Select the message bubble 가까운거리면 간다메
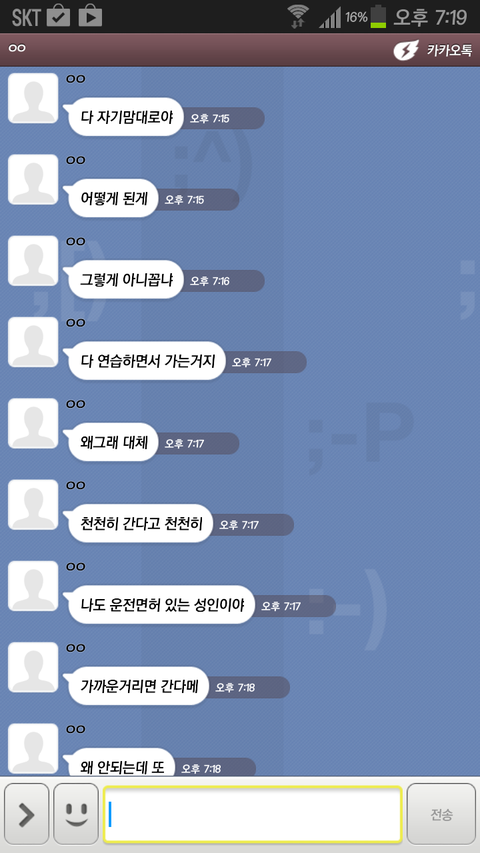 click(x=137, y=686)
